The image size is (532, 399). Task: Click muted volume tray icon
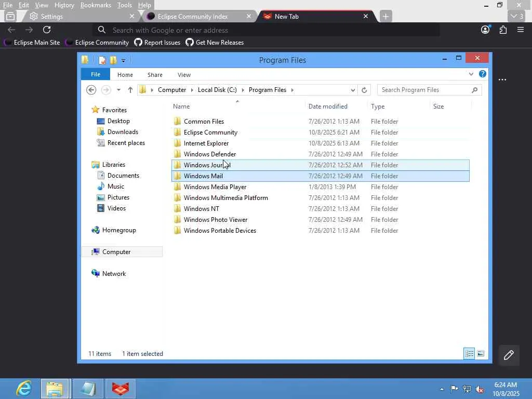point(480,389)
